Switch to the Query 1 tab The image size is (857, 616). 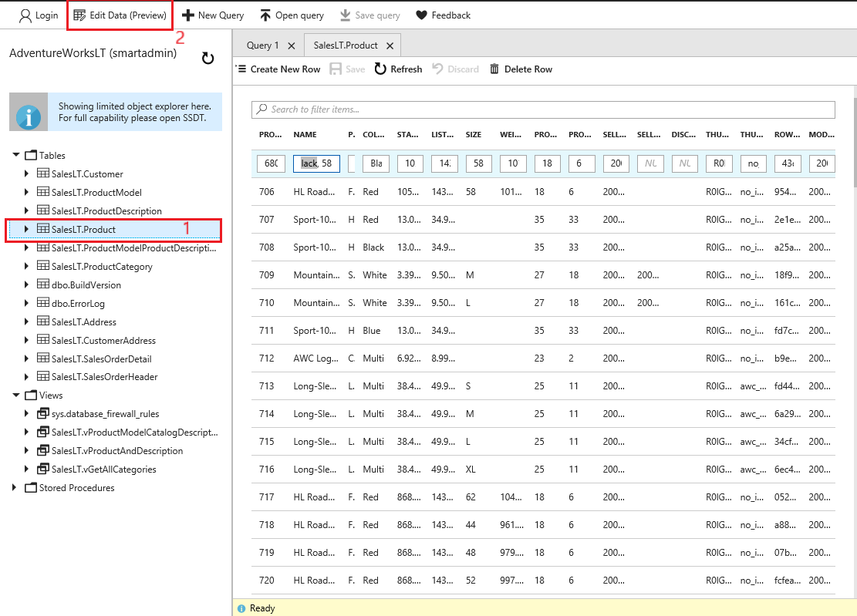pyautogui.click(x=263, y=45)
